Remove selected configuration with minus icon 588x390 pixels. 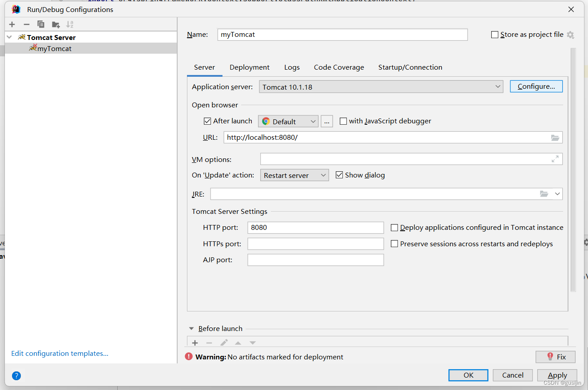(27, 24)
